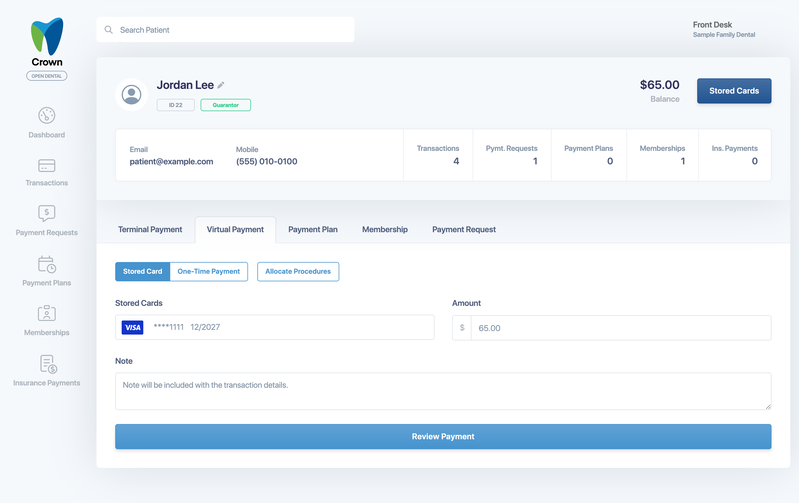This screenshot has width=799, height=503.
Task: Go to the Payment Request tab
Action: [x=464, y=229]
